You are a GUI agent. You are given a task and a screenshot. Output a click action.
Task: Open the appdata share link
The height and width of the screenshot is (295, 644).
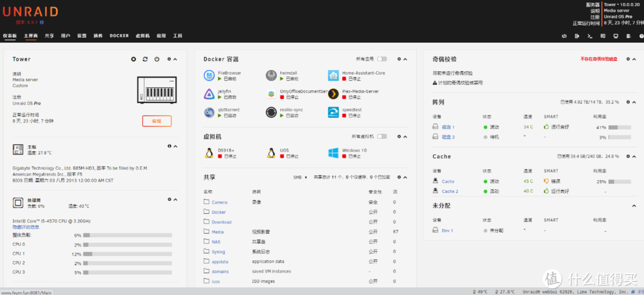219,262
